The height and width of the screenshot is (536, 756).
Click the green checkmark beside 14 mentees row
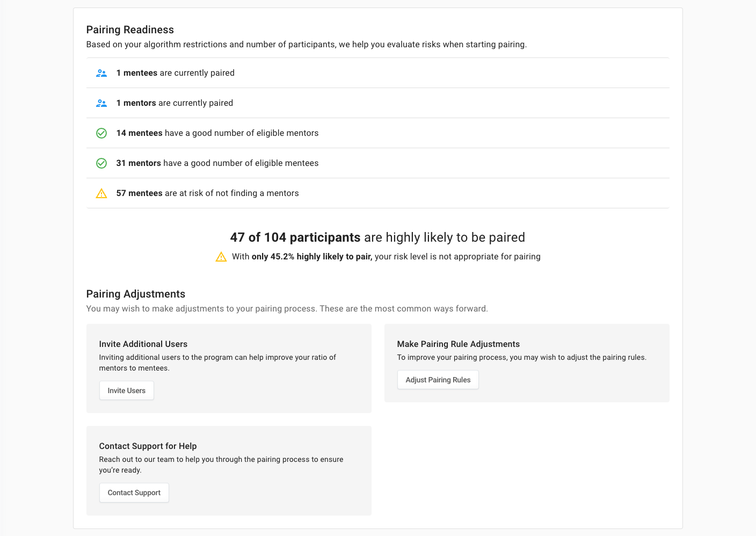[x=101, y=133]
